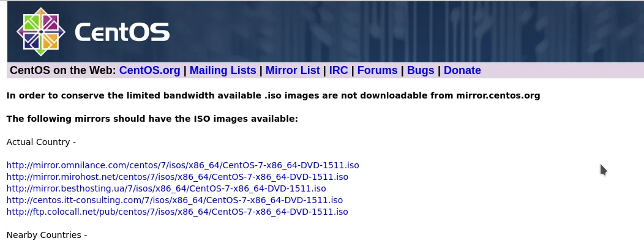The width and height of the screenshot is (644, 249).
Task: Click the white CentOS wordmark in banner
Action: coord(122,32)
